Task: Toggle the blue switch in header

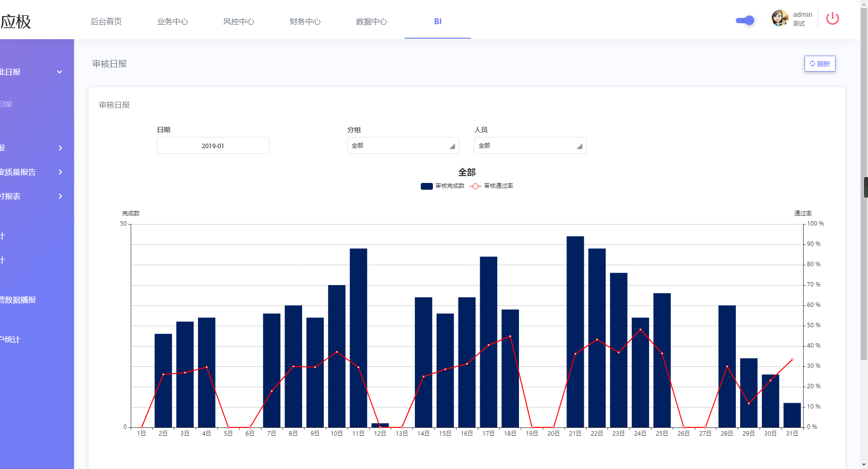Action: (x=745, y=20)
